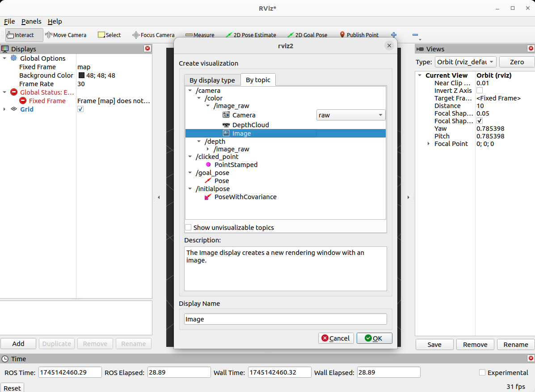
Task: Click the Fixed Frame red error icon
Action: pyautogui.click(x=23, y=100)
